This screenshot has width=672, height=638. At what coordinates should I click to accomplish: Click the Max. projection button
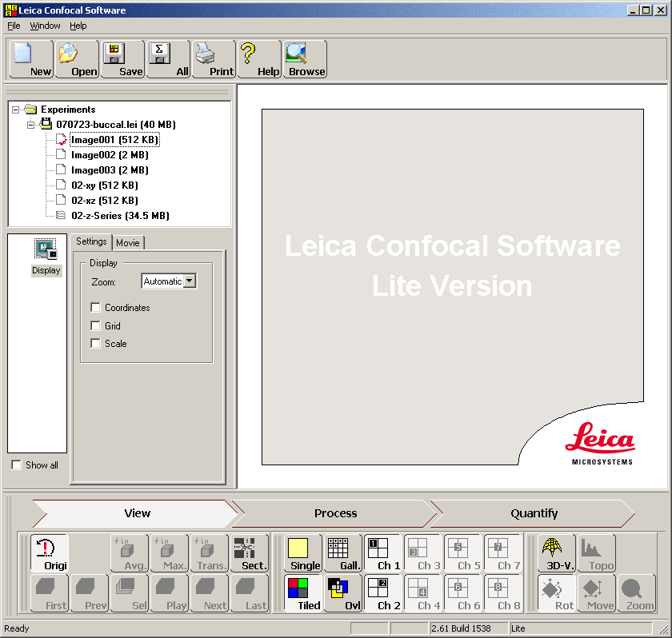tap(170, 552)
